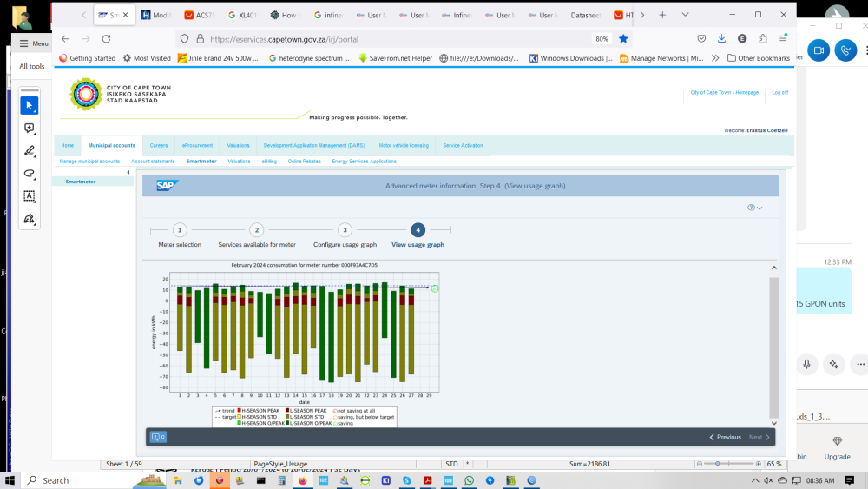Collapse the Smartmeter side navigation panel
Image resolution: width=868 pixels, height=489 pixels.
pyautogui.click(x=128, y=172)
